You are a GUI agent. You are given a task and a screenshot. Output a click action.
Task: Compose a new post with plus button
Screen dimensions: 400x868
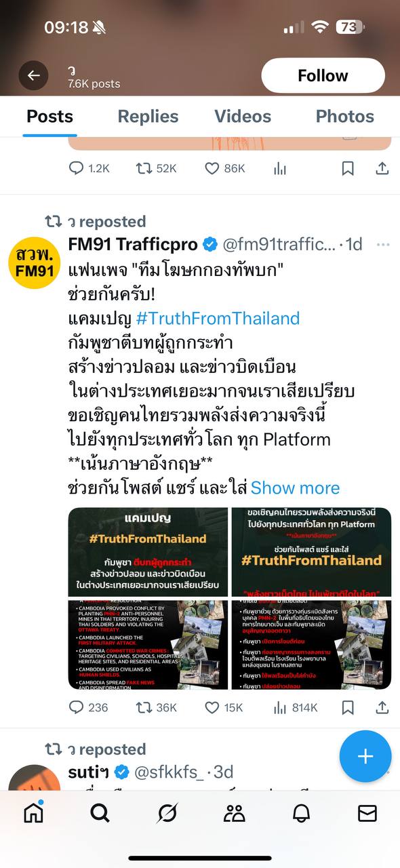(365, 756)
